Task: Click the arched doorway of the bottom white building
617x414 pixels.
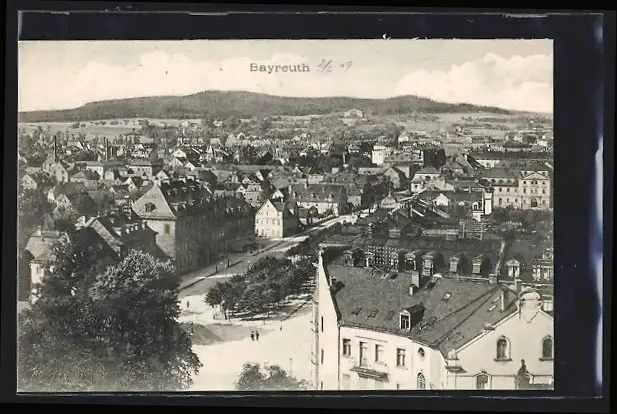Action: [x=421, y=381]
